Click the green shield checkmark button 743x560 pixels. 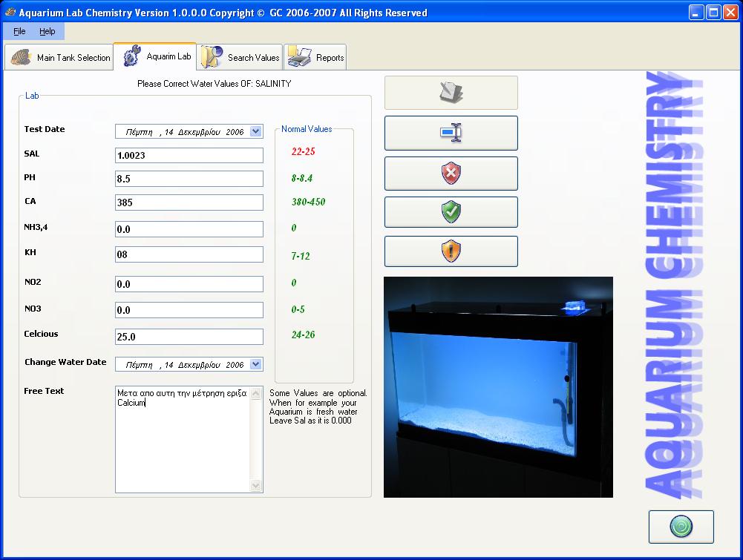tap(451, 212)
